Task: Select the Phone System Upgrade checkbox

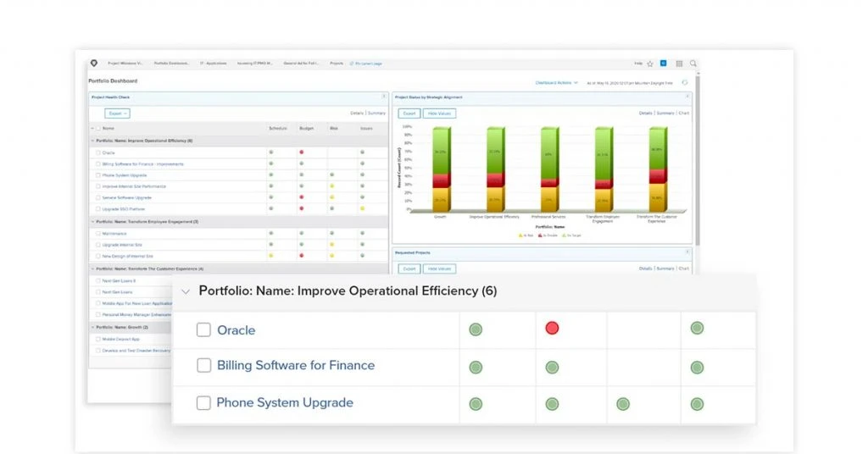Action: tap(203, 403)
